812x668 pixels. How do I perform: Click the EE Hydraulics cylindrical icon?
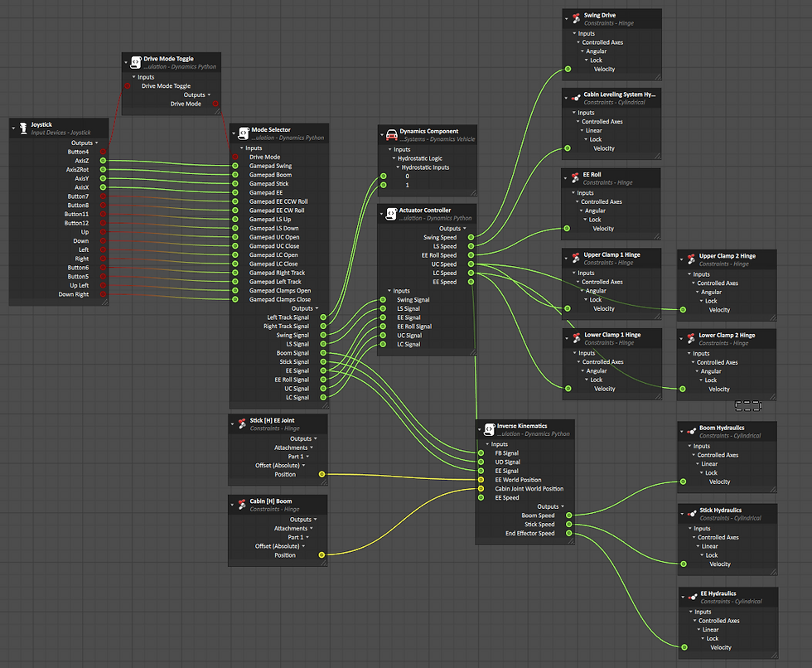pyautogui.click(x=693, y=597)
